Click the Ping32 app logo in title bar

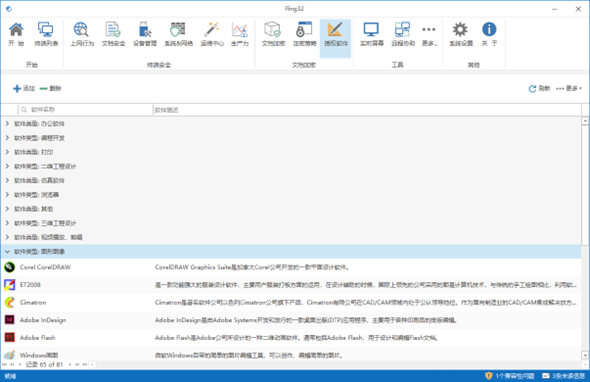(9, 9)
